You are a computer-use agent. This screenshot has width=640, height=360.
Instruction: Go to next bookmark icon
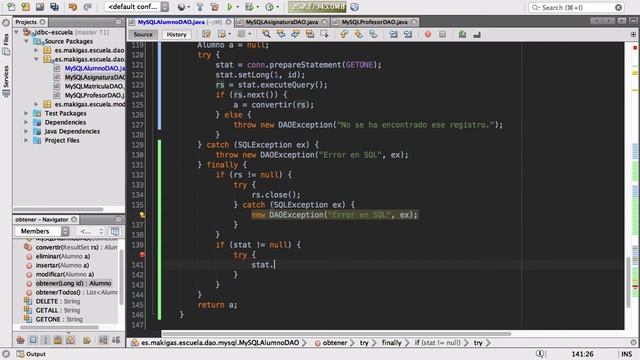coord(358,34)
